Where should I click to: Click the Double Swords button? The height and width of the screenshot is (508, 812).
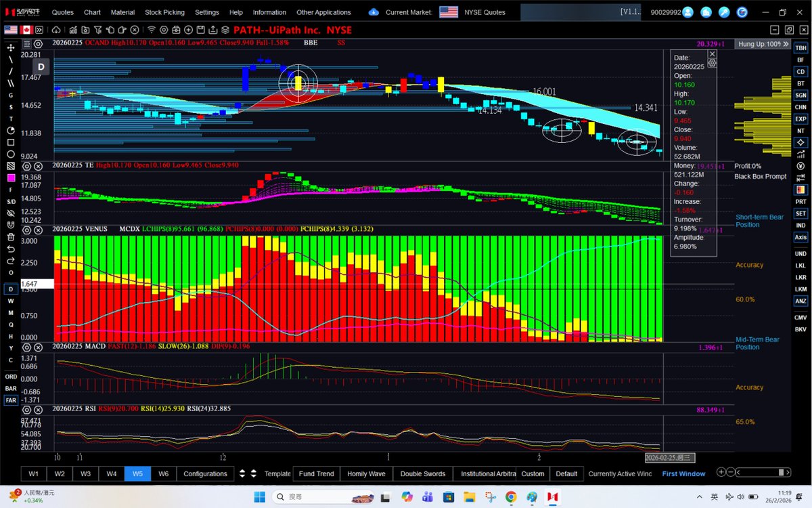coord(423,473)
